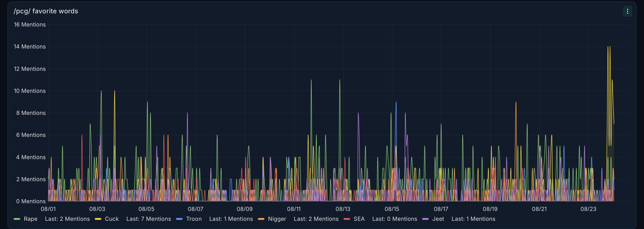The width and height of the screenshot is (644, 229).
Task: Select the "Last: 0 Mentions" legend value
Action: (x=395, y=219)
